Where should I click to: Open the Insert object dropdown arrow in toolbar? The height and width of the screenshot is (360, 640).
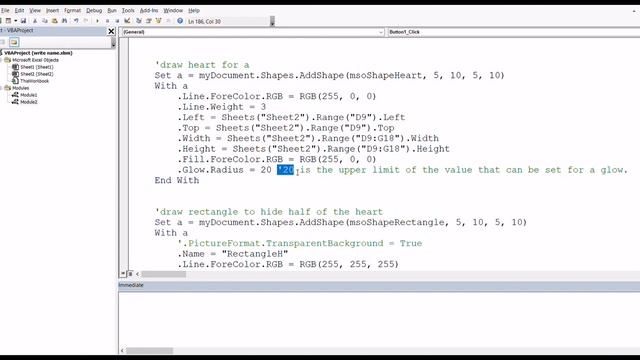[x=16, y=21]
